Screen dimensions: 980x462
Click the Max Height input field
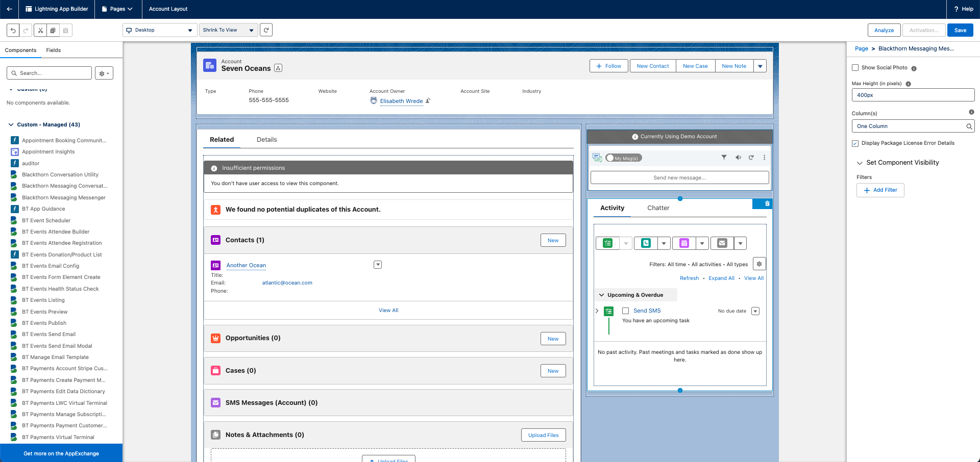pyautogui.click(x=913, y=95)
